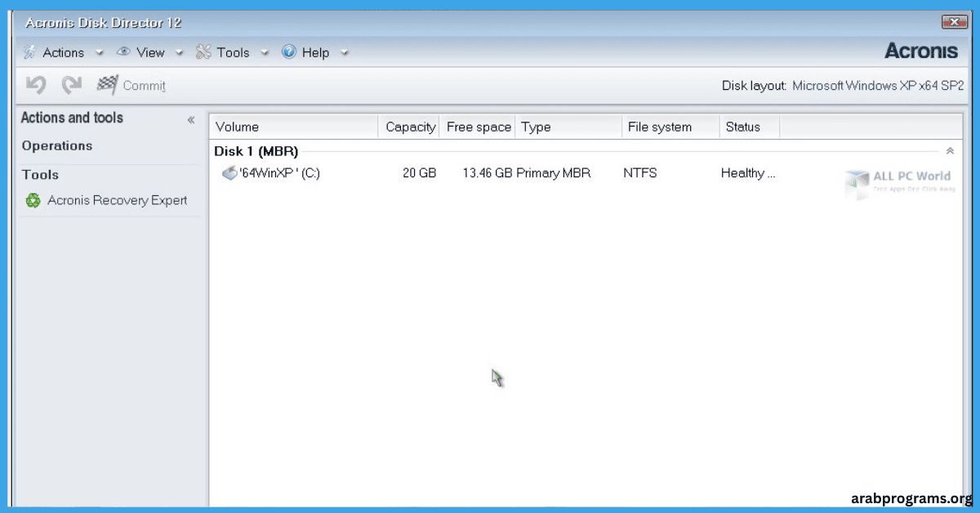Expand the Actions dropdown arrow
The width and height of the screenshot is (980, 513).
[100, 53]
